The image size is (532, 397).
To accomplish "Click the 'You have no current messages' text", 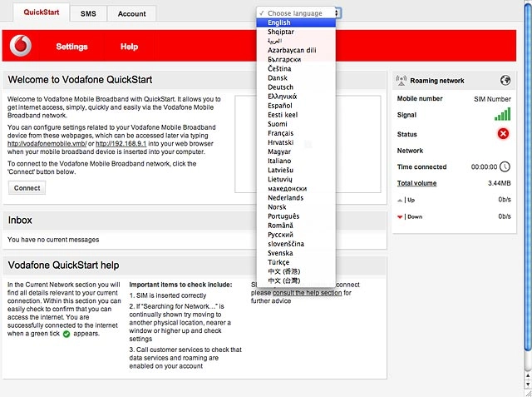I will 53,240.
